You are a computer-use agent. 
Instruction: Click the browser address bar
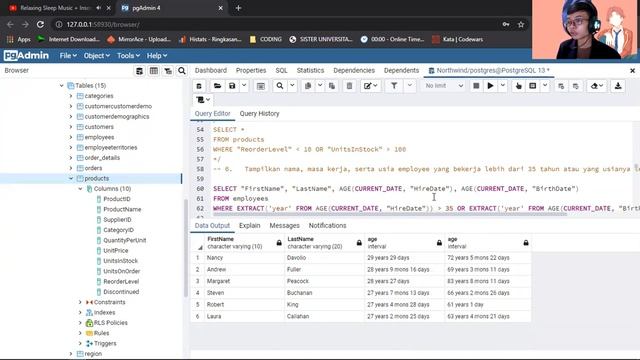pos(278,24)
